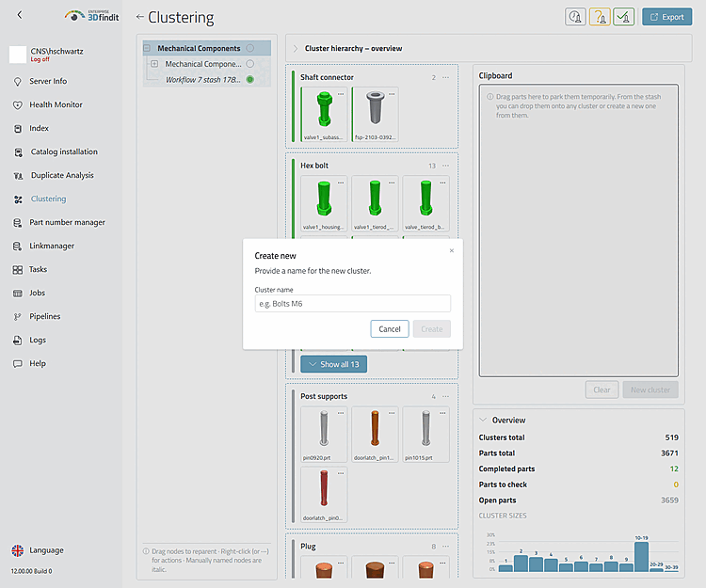Click the open parts status icon
706x588 pixels.
tap(575, 17)
